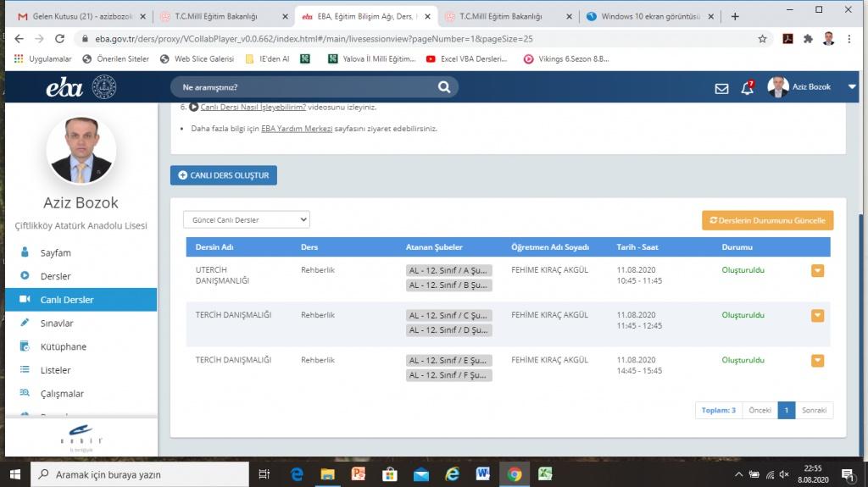The image size is (868, 487).
Task: Open dropdown for 14:45 TERCİH DANIŞMALIĞI lesson
Action: tap(817, 361)
